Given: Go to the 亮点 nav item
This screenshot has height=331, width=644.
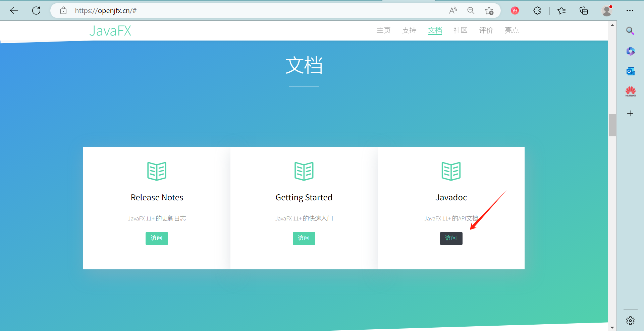Looking at the screenshot, I should [512, 30].
